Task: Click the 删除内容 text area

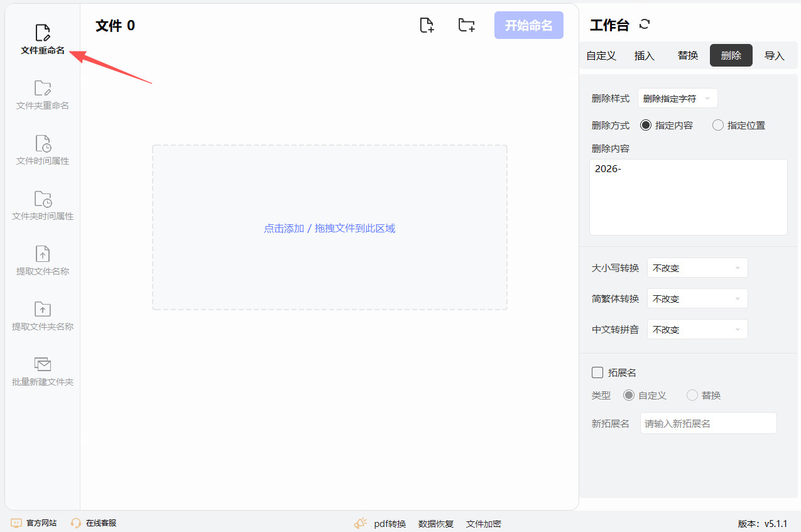Action: (x=688, y=197)
